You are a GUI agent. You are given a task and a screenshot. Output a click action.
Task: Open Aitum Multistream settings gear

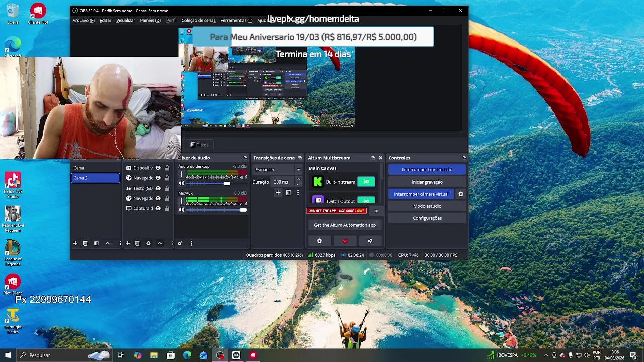319,241
